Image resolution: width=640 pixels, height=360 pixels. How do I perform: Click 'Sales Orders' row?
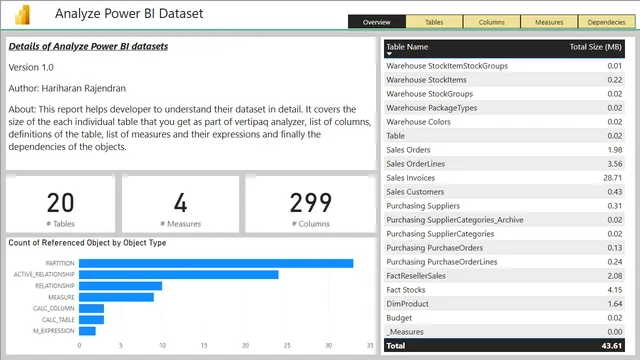[x=504, y=150]
